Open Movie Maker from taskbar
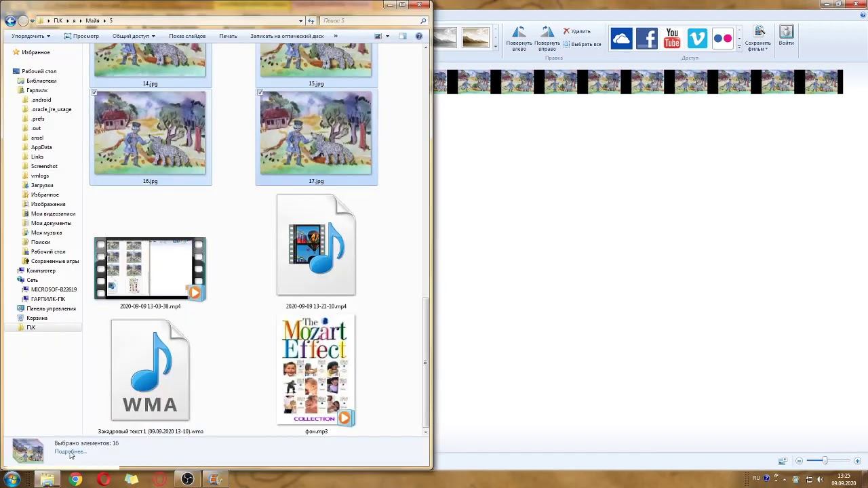 point(215,479)
